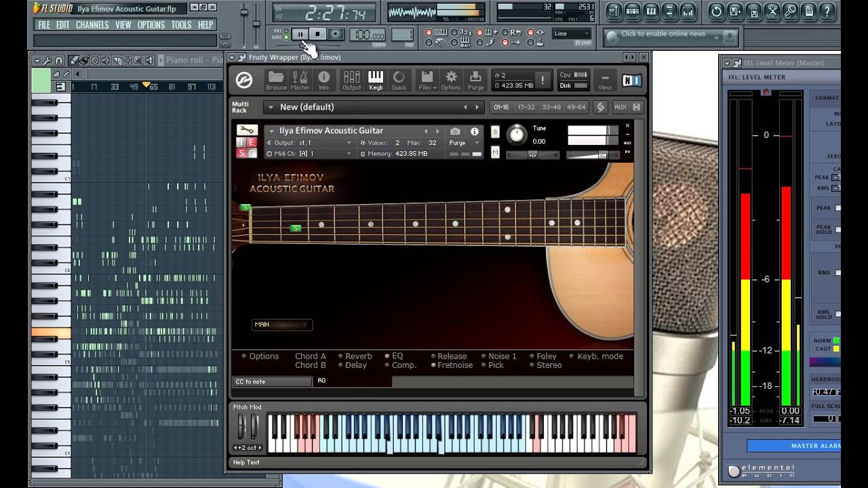
Task: Click the global Purge icon in Kontakt toolbar
Action: pos(475,79)
